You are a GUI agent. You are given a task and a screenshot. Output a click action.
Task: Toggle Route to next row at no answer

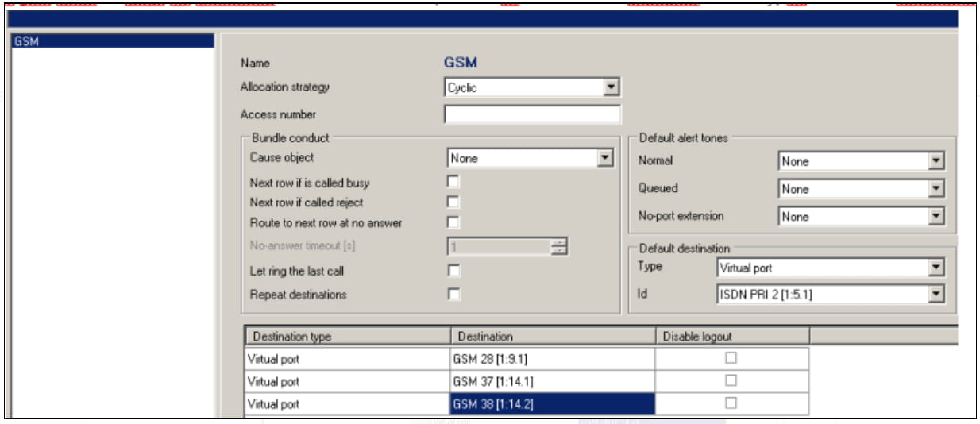453,222
